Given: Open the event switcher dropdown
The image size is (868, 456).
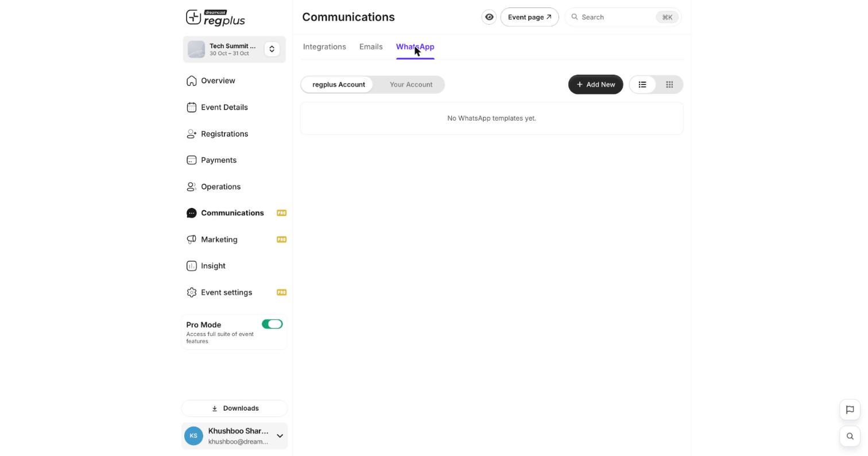Looking at the screenshot, I should pyautogui.click(x=272, y=49).
